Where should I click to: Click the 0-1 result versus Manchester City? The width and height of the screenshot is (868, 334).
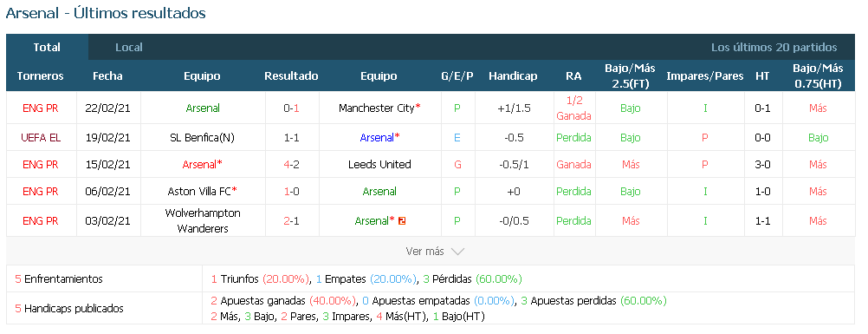tap(291, 108)
